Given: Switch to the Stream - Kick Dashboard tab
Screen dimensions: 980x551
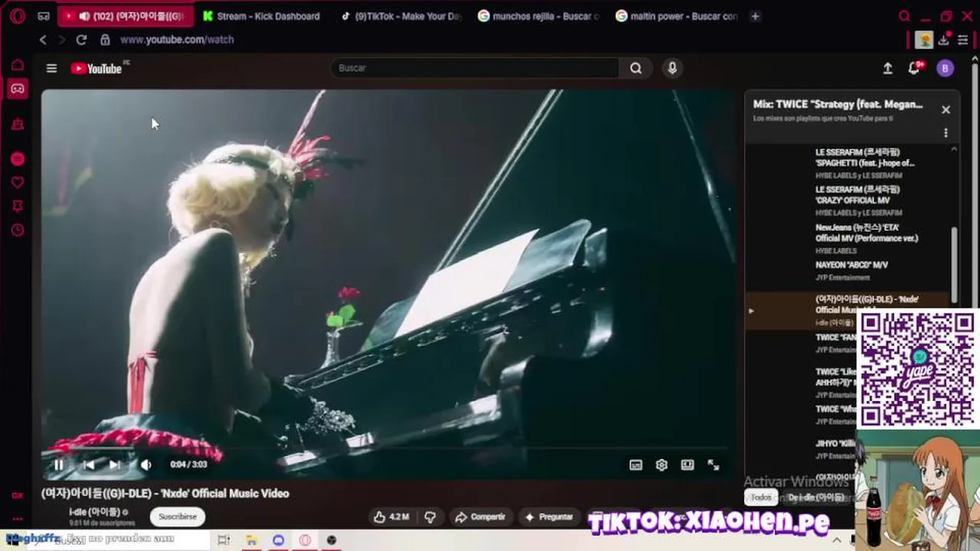Looking at the screenshot, I should coord(263,16).
